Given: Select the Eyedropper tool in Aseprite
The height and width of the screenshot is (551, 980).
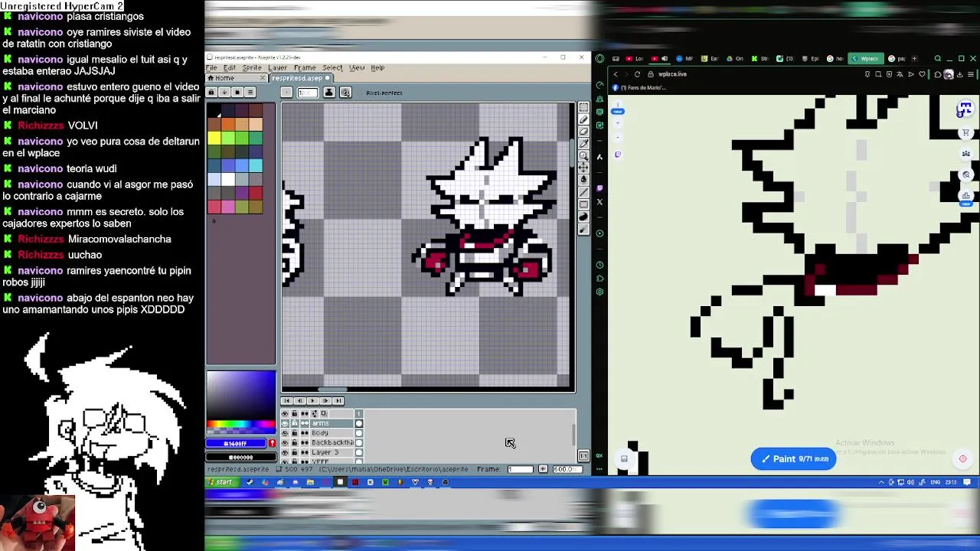Looking at the screenshot, I should (x=583, y=143).
